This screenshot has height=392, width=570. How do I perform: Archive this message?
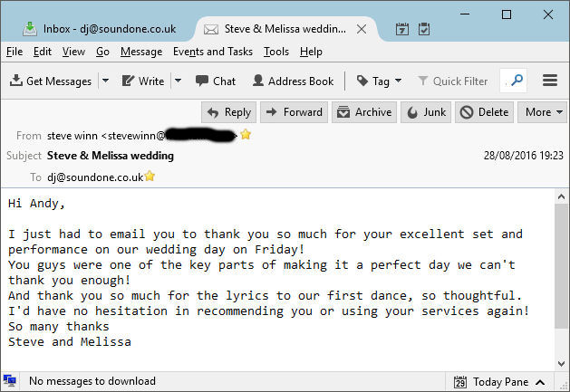pos(362,112)
